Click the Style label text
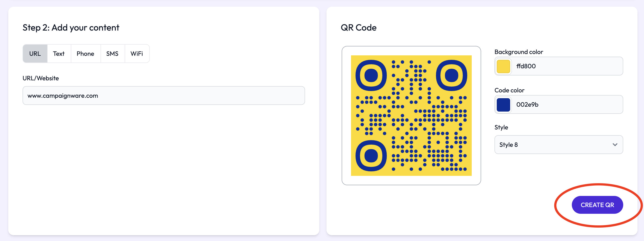This screenshot has height=241, width=644. (x=501, y=127)
